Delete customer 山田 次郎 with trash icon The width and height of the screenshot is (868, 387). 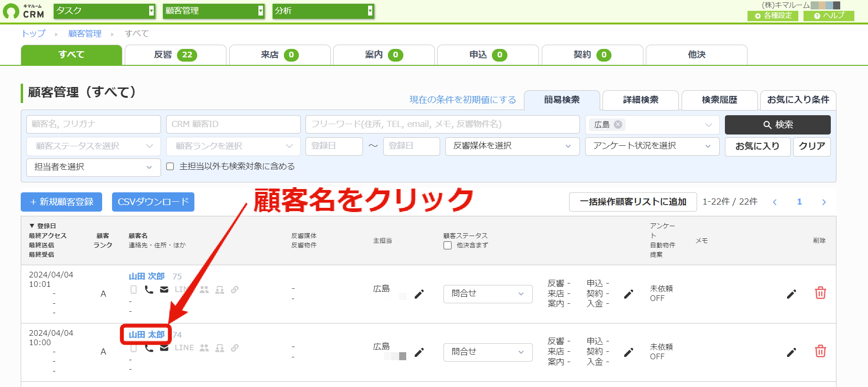(820, 293)
